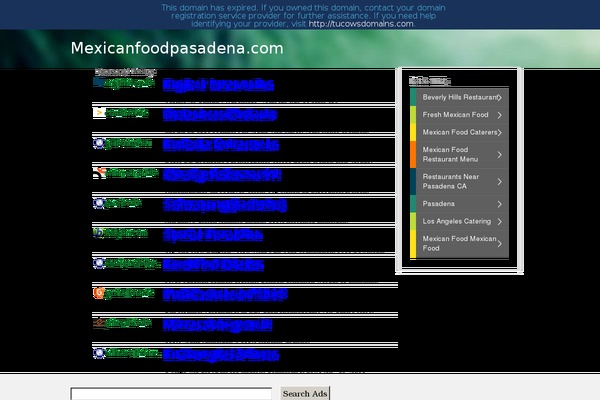Open Mexican Food Mexican Food entry
The height and width of the screenshot is (400, 600).
pos(455,243)
